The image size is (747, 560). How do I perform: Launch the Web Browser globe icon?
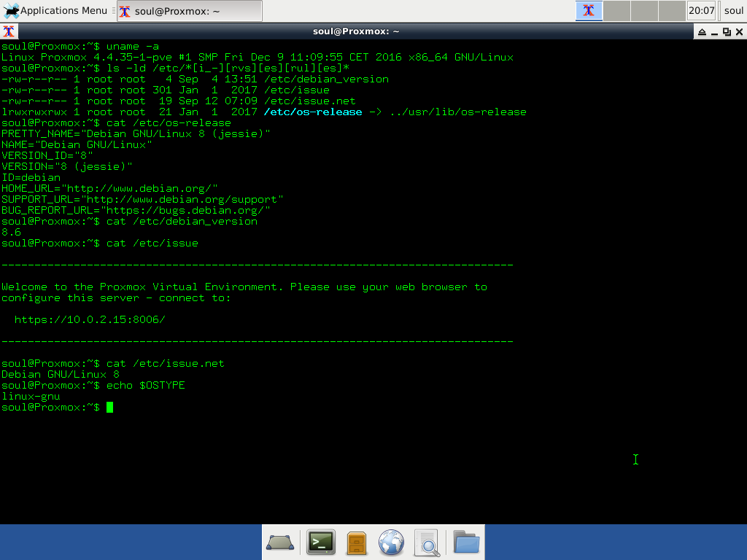(391, 542)
